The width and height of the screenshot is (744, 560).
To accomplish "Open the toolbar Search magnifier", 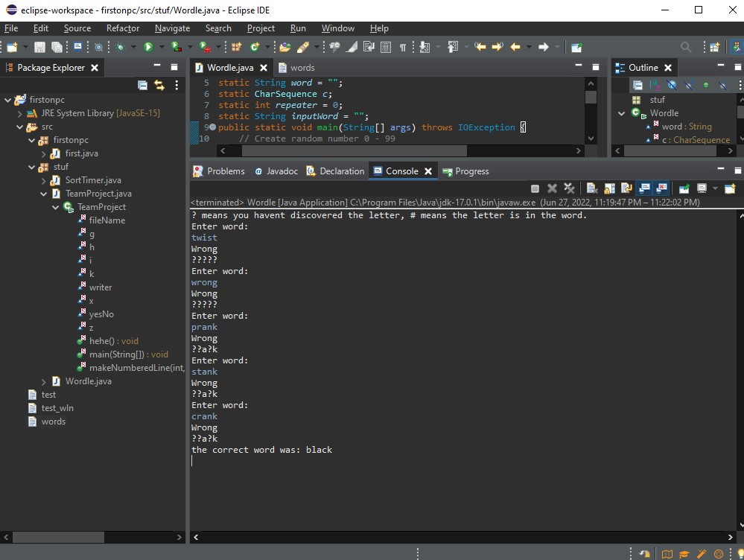I will point(686,47).
